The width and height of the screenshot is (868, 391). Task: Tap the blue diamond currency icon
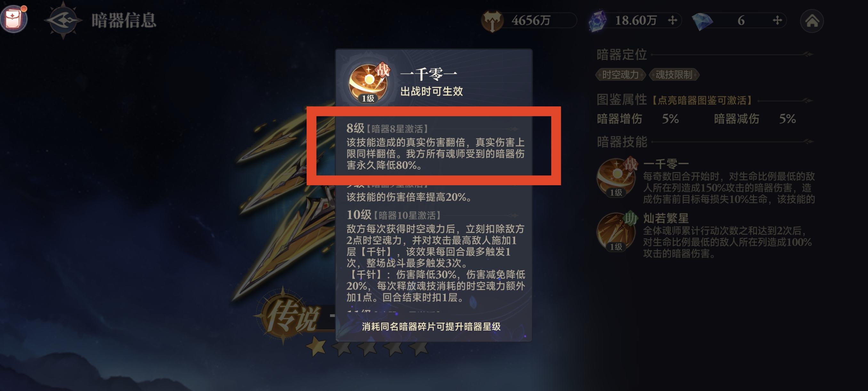702,21
